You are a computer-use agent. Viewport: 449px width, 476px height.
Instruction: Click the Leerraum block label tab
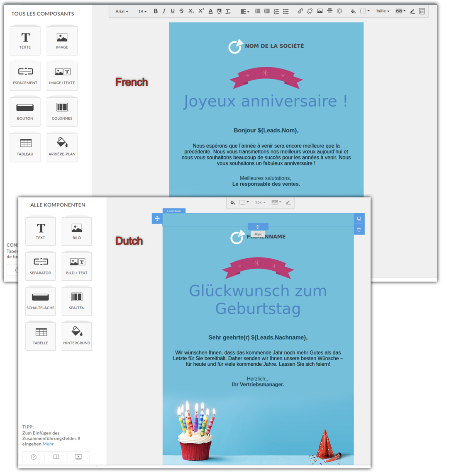click(x=174, y=211)
